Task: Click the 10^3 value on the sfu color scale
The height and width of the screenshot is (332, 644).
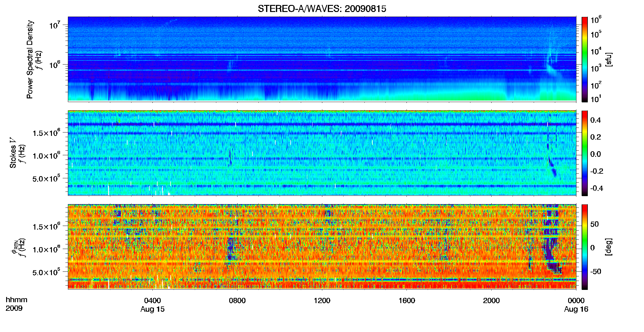Action: click(596, 68)
